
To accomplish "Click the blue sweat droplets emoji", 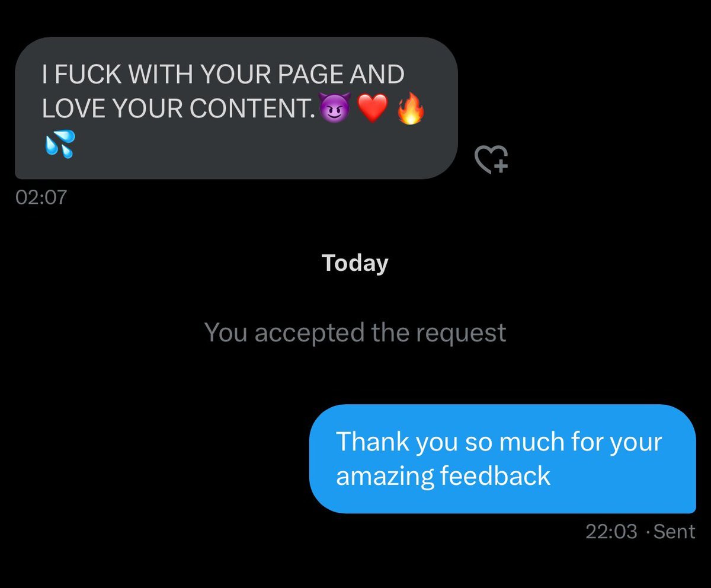I will (60, 145).
